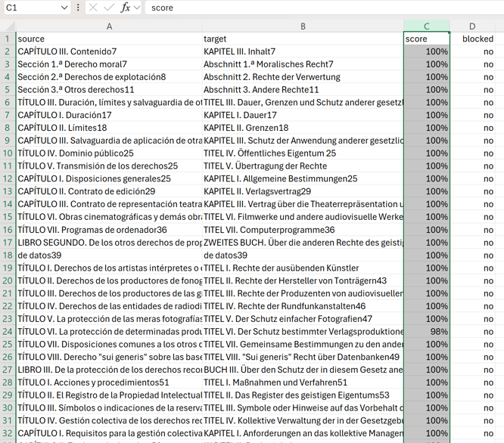Select cell 'CAPÍTULO II. Contrato de edición29'

[x=109, y=192]
